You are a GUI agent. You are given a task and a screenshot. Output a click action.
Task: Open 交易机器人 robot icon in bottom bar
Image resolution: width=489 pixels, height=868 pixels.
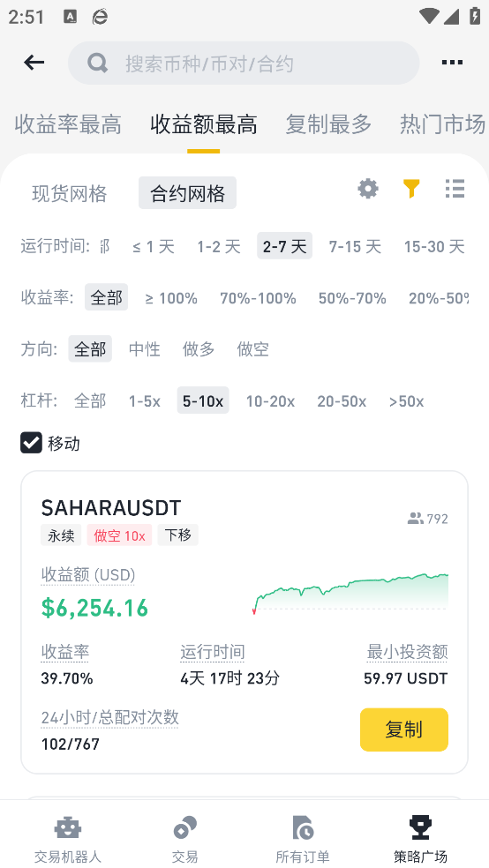68,828
